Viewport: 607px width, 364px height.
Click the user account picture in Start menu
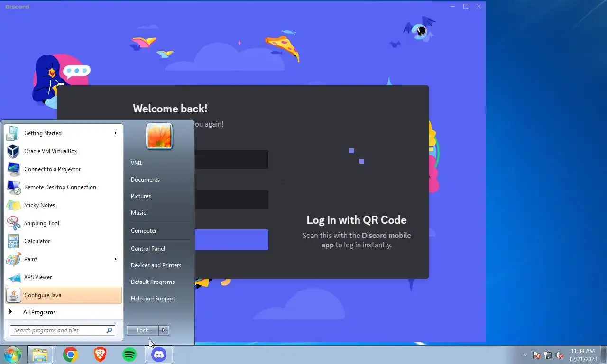coord(159,136)
